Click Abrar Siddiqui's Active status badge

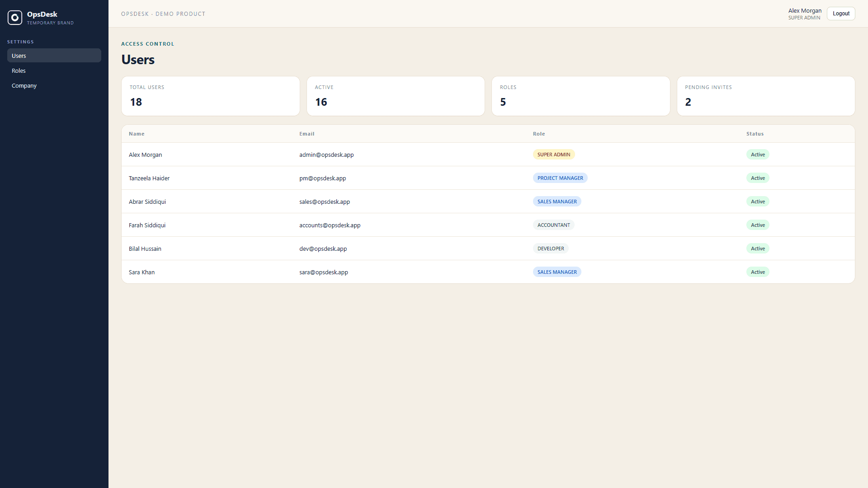pos(758,202)
